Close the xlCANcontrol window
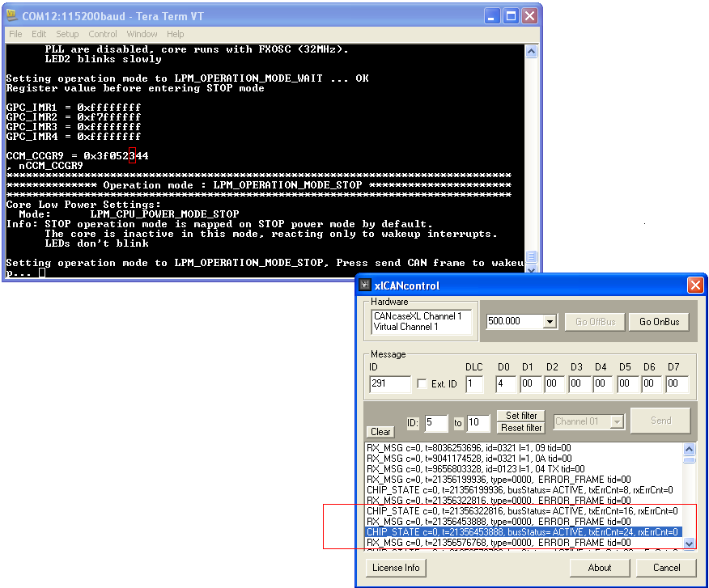The height and width of the screenshot is (588, 709). tap(695, 286)
